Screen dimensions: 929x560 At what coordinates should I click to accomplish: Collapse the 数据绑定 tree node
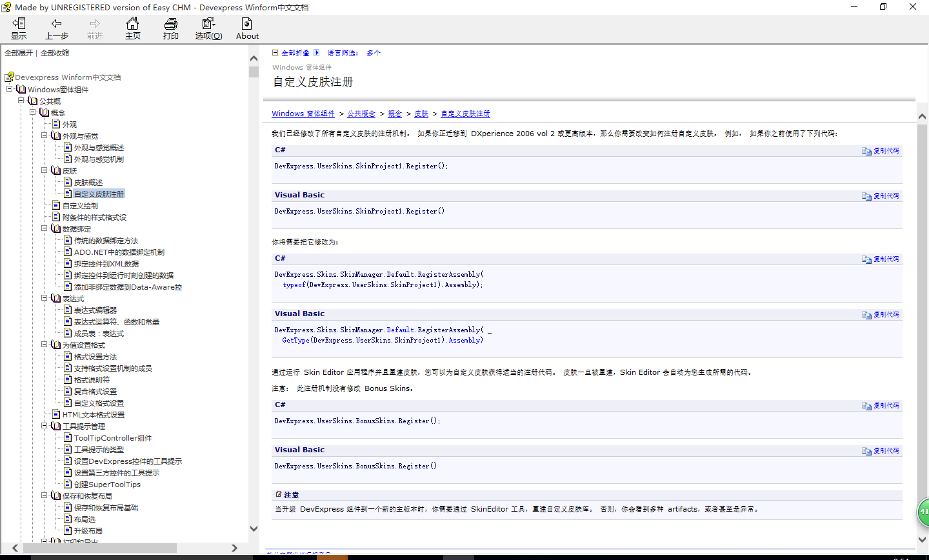click(45, 228)
